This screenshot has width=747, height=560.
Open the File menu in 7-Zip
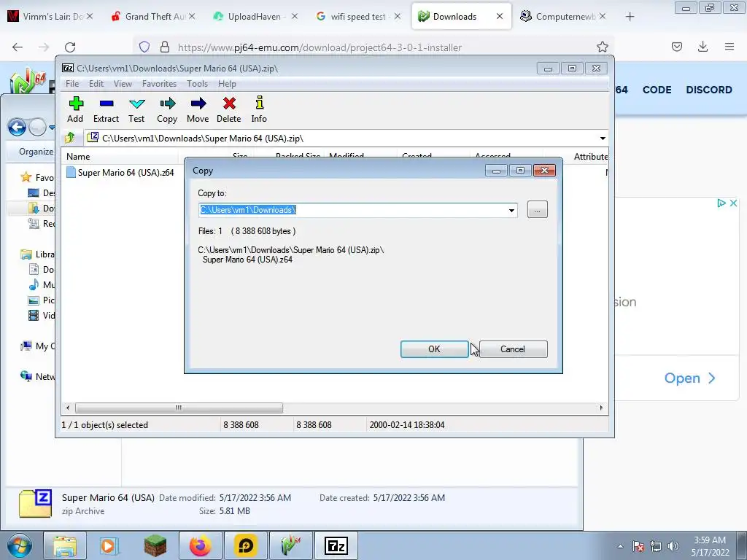[72, 84]
